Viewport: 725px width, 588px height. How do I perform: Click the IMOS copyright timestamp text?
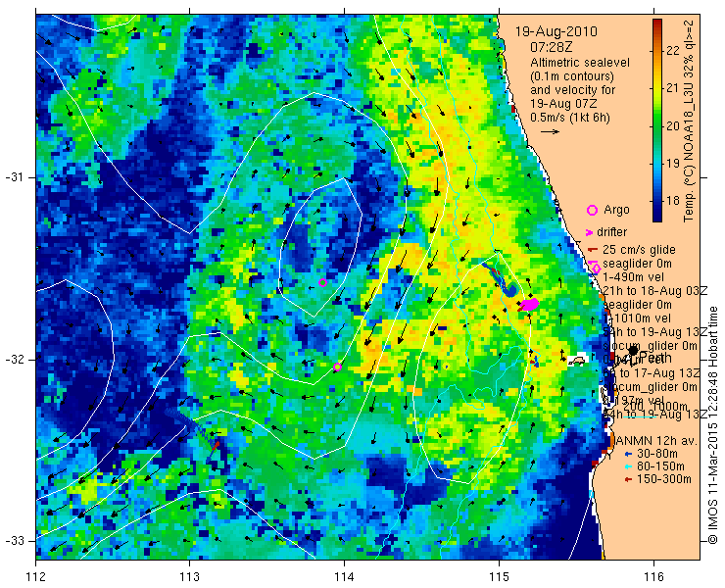click(x=712, y=424)
